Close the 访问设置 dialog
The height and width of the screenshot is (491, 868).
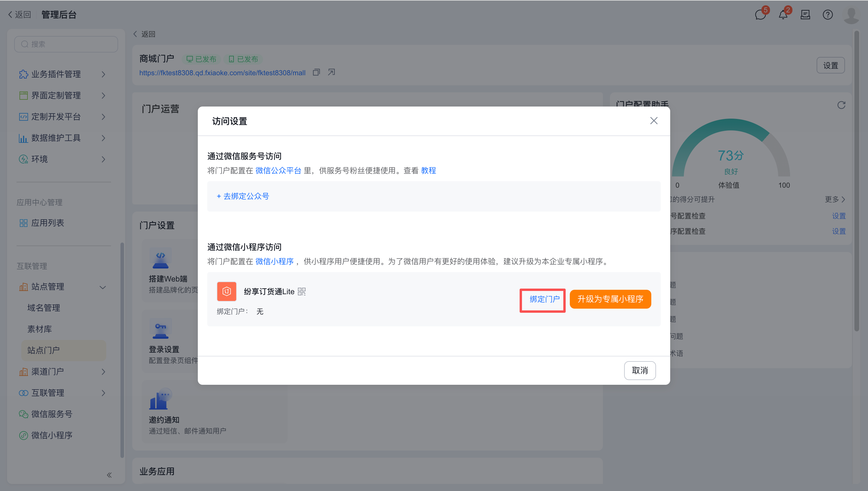click(x=654, y=121)
